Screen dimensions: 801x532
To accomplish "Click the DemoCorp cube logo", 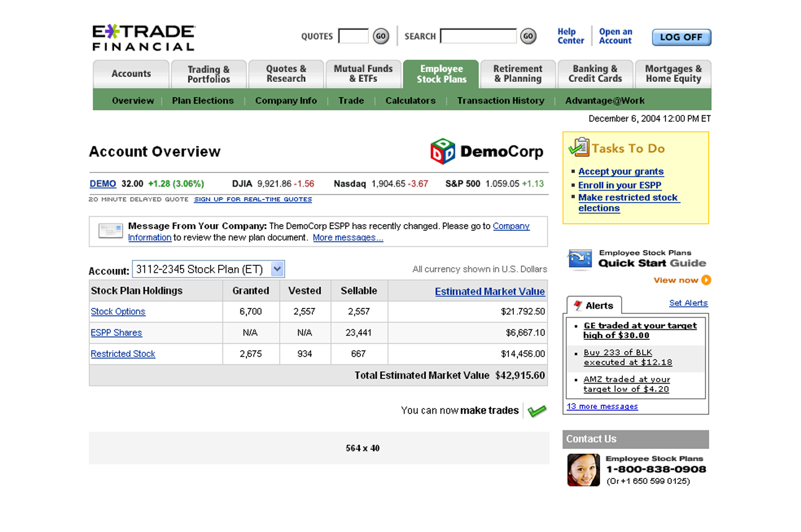I will [442, 151].
